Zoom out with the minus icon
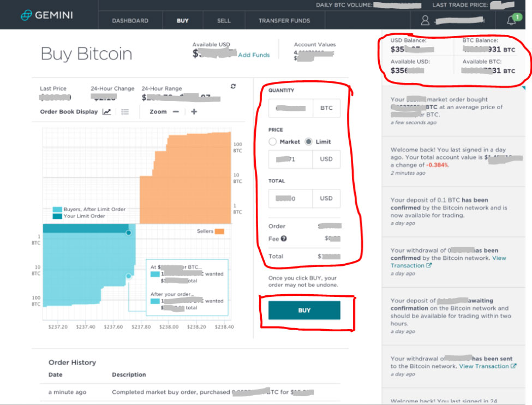532x405 pixels. [x=176, y=112]
